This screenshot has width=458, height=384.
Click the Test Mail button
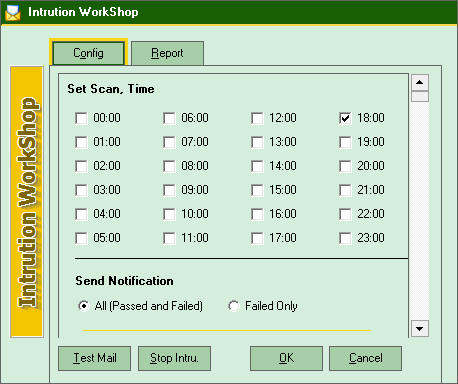(x=94, y=358)
